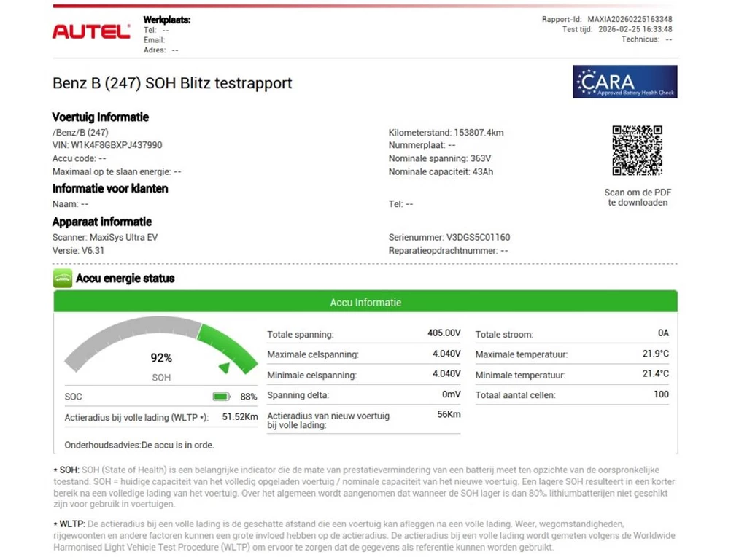The width and height of the screenshot is (747, 560).
Task: Click the green car battery status icon
Action: [x=63, y=279]
